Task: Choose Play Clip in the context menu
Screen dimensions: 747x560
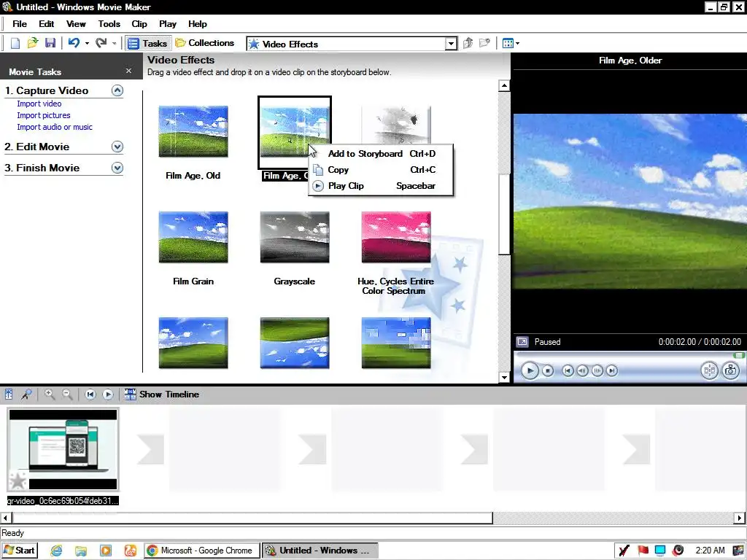Action: click(381, 186)
